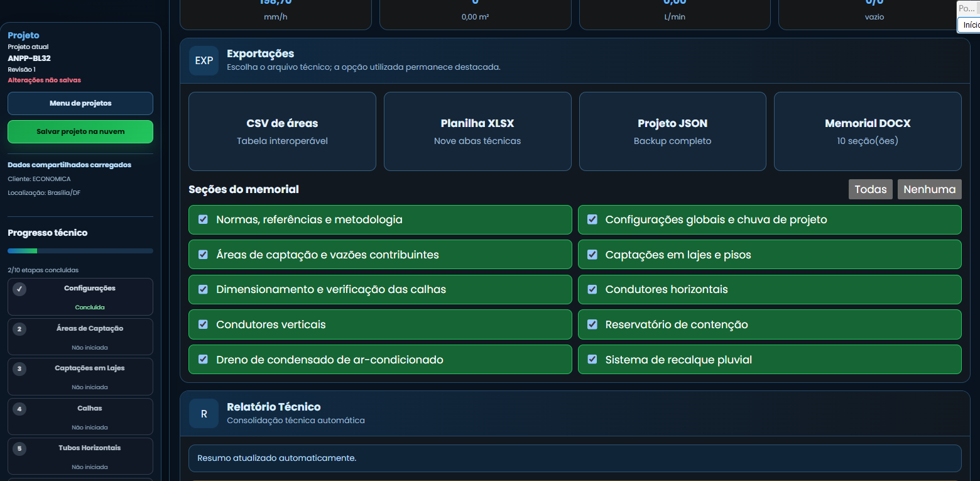The width and height of the screenshot is (980, 481).
Task: Click the Início item at top right
Action: [971, 25]
